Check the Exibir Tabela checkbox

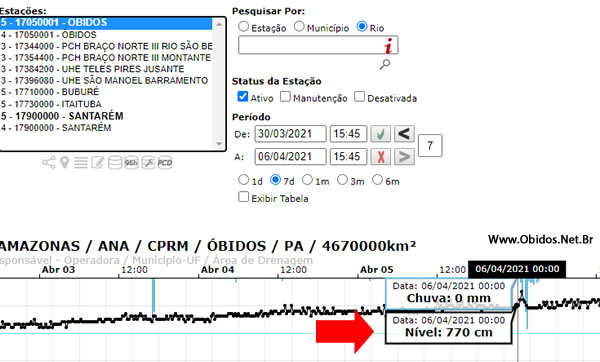point(243,197)
